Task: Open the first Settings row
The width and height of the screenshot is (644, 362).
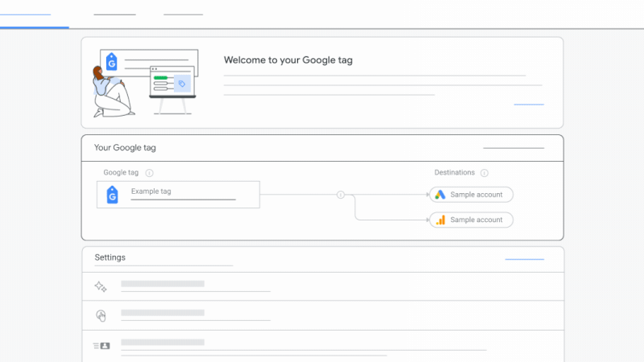Action: [x=322, y=286]
